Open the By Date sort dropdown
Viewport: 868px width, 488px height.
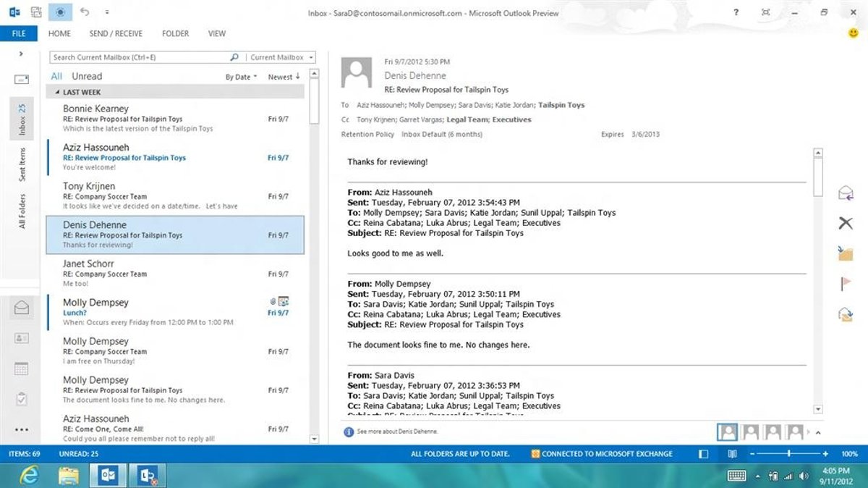(241, 77)
